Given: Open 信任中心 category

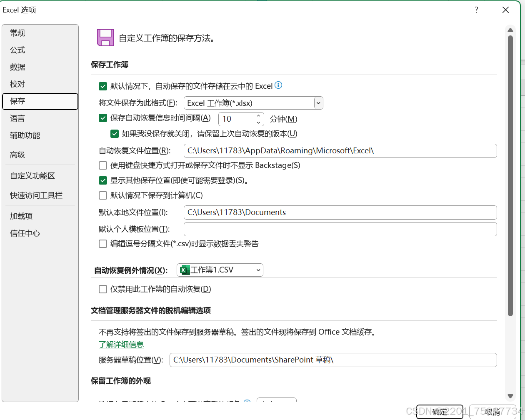Looking at the screenshot, I should pyautogui.click(x=40, y=233).
